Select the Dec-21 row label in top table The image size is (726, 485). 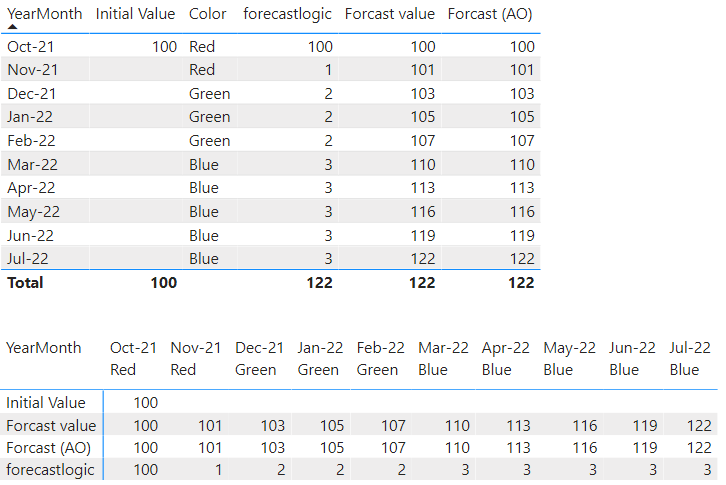pos(31,94)
